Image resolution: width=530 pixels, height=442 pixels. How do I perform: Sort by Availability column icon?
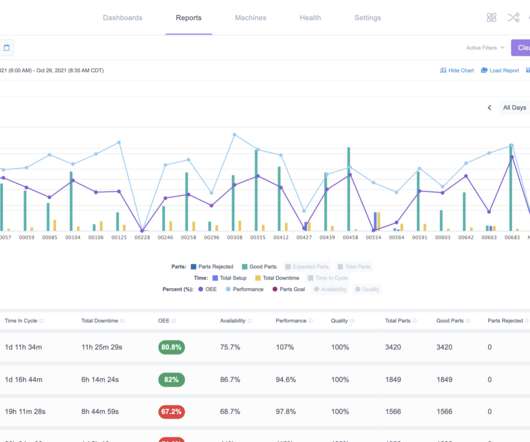coord(250,321)
